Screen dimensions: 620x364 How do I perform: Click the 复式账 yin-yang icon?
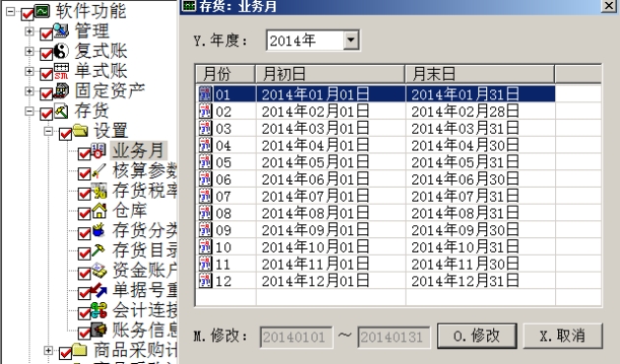coord(61,50)
